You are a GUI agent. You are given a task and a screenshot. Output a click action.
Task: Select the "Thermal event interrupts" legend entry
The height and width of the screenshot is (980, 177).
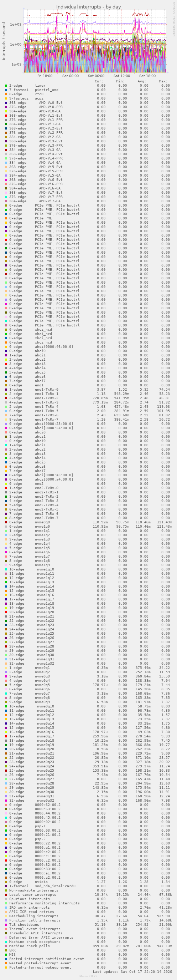[x=35, y=929]
